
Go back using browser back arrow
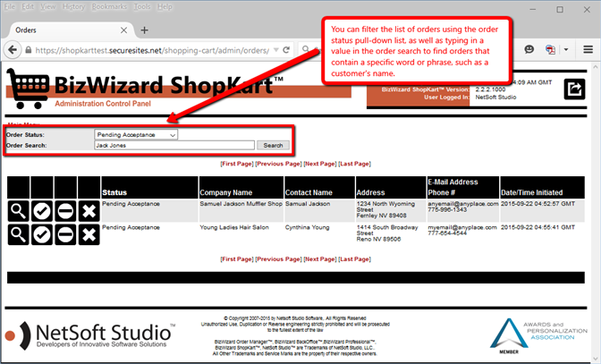[x=13, y=50]
